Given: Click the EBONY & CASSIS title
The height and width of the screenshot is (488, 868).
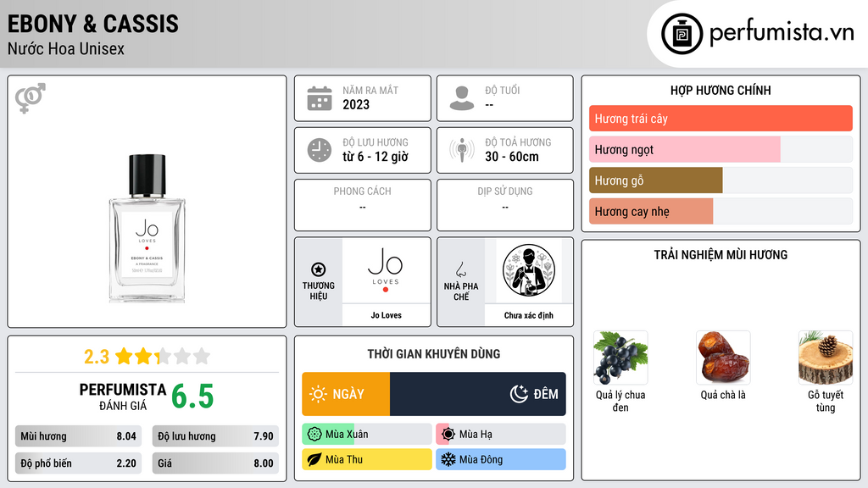Looking at the screenshot, I should pos(93,24).
